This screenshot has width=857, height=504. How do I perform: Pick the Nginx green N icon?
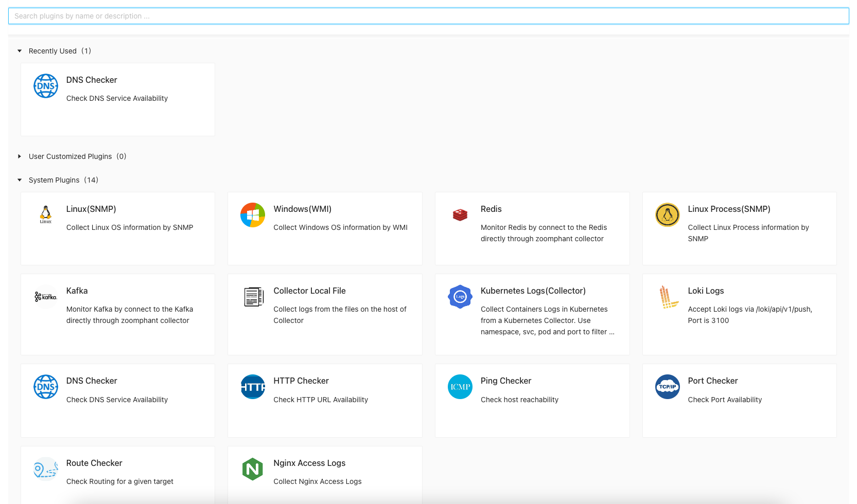pos(252,469)
